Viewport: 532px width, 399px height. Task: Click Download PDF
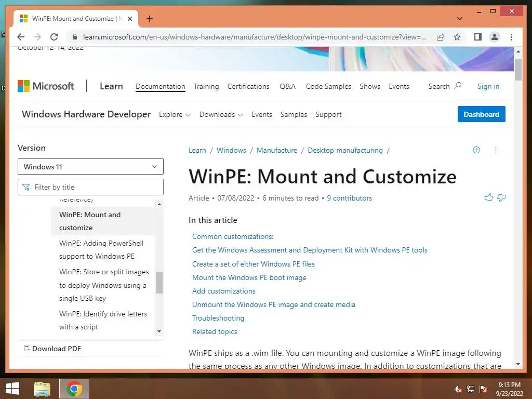click(52, 349)
